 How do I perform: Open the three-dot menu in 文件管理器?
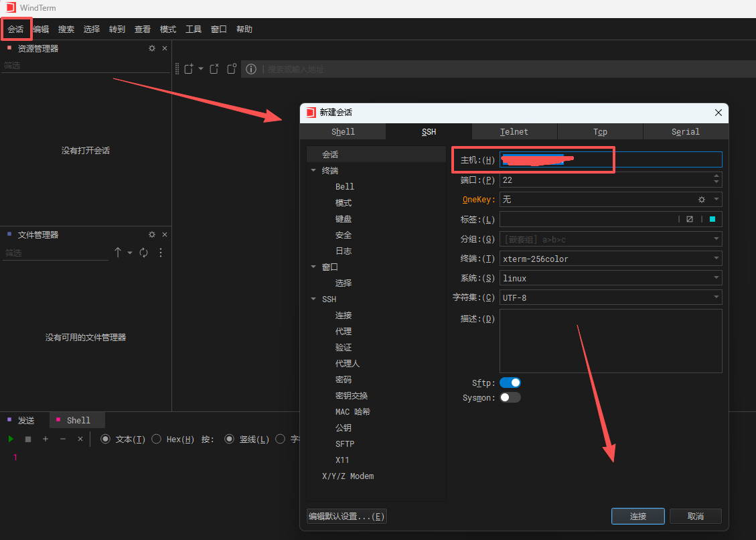point(161,253)
